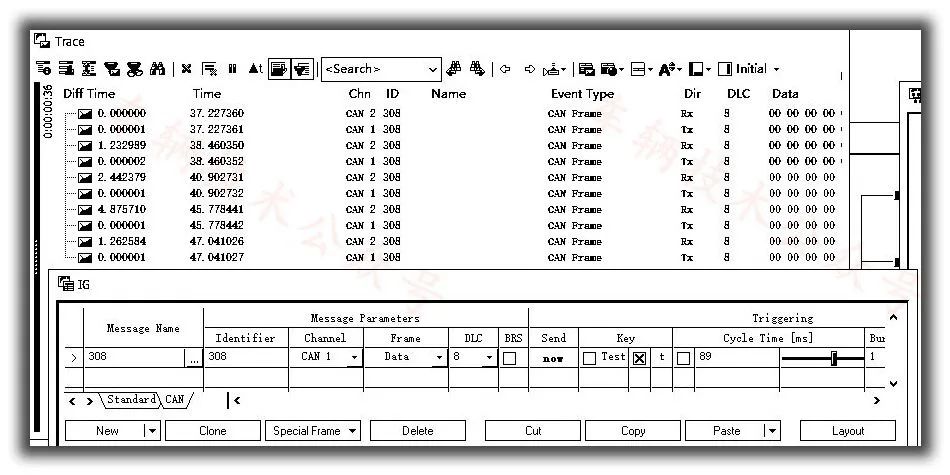Viewport: 950px width, 475px height.
Task: Click the filter funnel with envelope icon
Action: pyautogui.click(x=111, y=69)
